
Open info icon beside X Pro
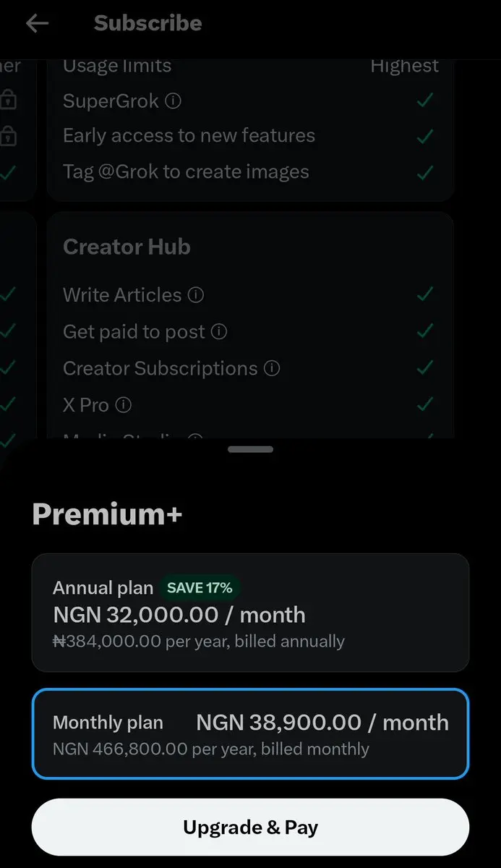(124, 405)
